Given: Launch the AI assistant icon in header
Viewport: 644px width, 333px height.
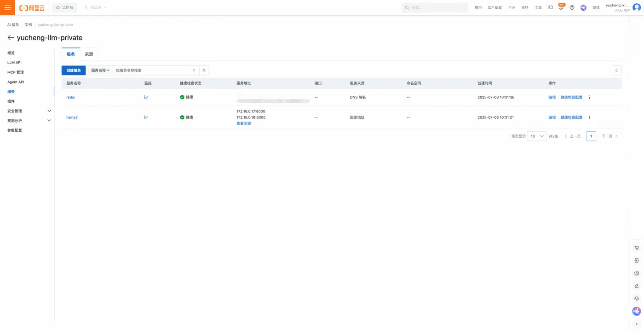Looking at the screenshot, I should point(583,8).
